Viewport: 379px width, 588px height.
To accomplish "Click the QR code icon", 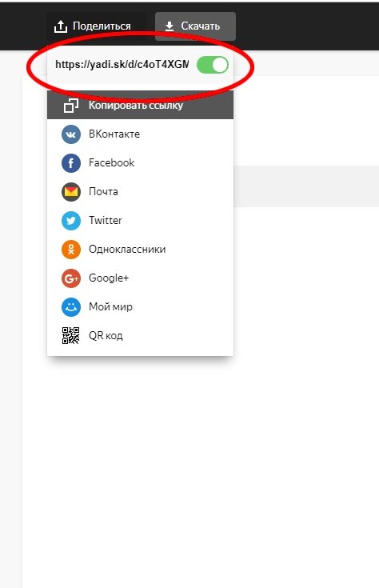I will 71,336.
